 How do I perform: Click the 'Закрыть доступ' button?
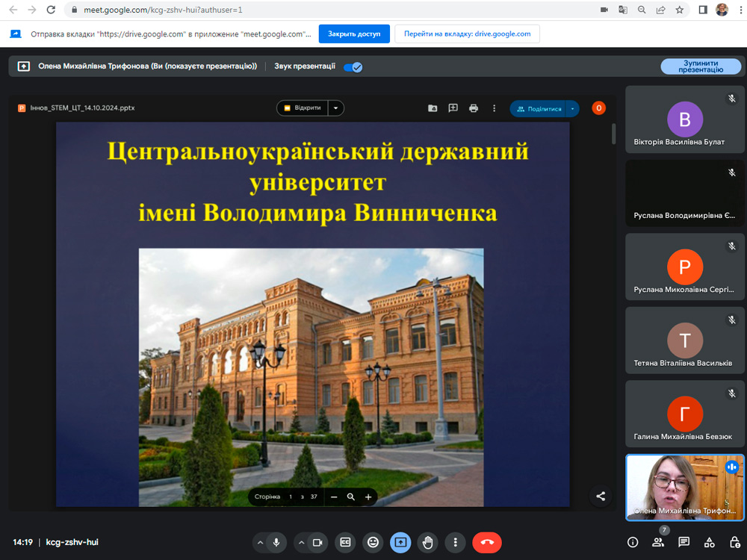click(x=354, y=34)
